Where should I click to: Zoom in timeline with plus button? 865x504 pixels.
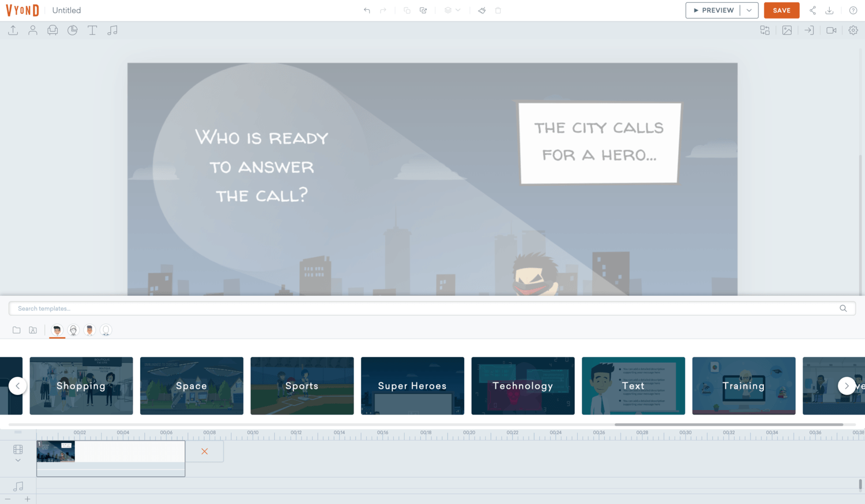coord(27,499)
